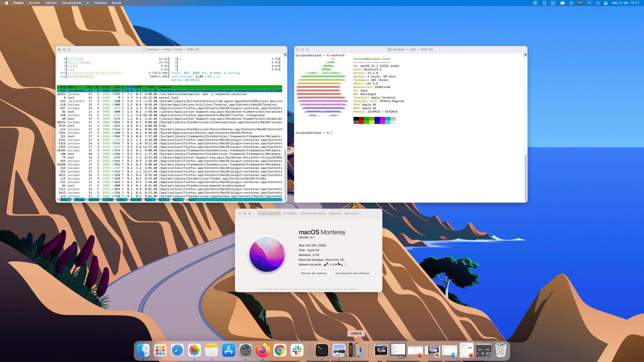Open System Preferences from Dock

pyautogui.click(x=246, y=350)
